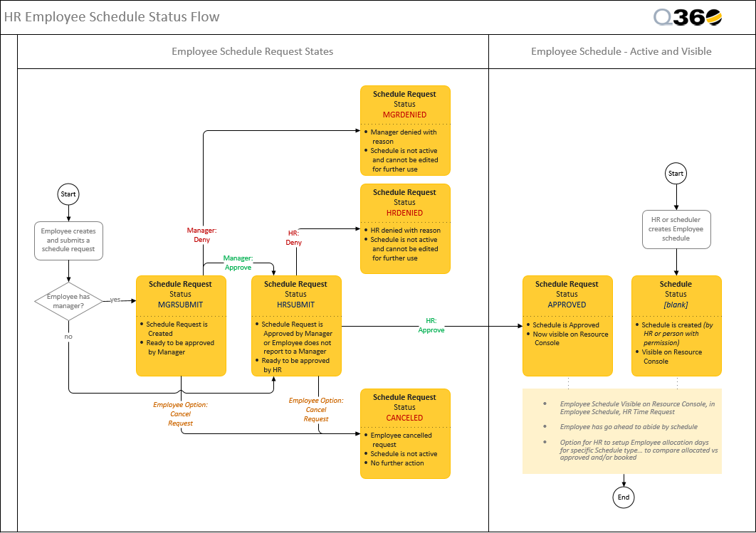Select the CANCELED status box

pos(405,434)
